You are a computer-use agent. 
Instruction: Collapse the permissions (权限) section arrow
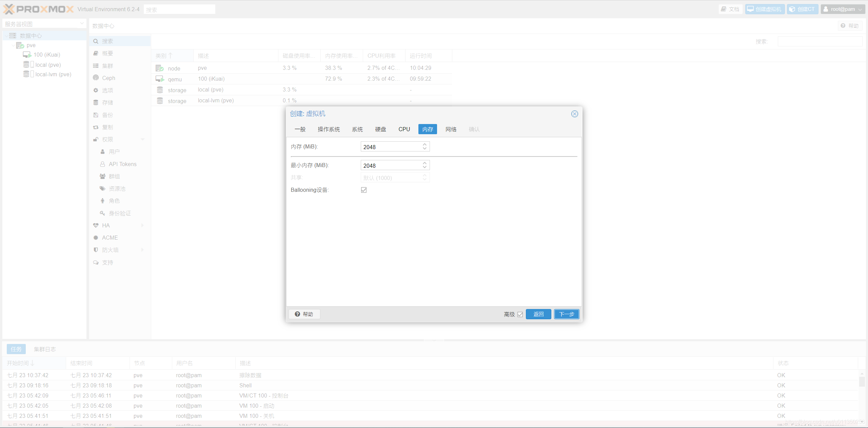(x=142, y=139)
